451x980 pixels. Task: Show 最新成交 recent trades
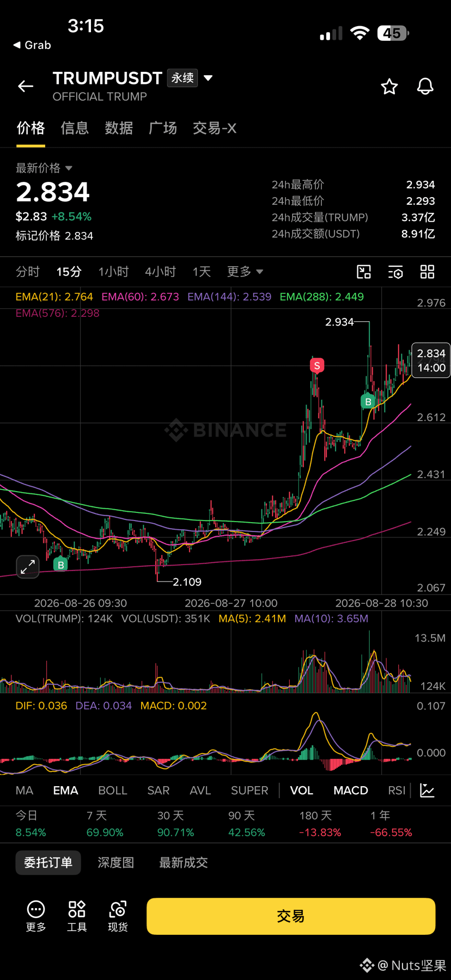184,862
